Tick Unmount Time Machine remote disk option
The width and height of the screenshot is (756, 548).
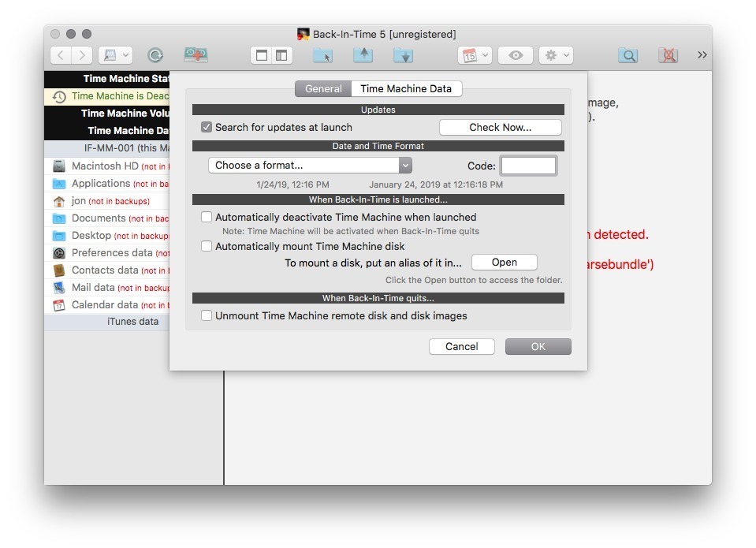(207, 315)
